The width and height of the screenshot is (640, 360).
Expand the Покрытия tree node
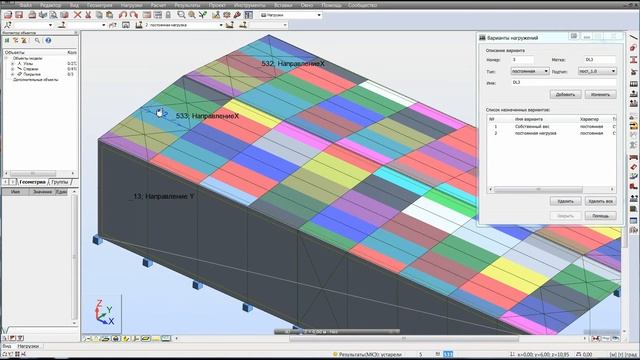pyautogui.click(x=12, y=74)
